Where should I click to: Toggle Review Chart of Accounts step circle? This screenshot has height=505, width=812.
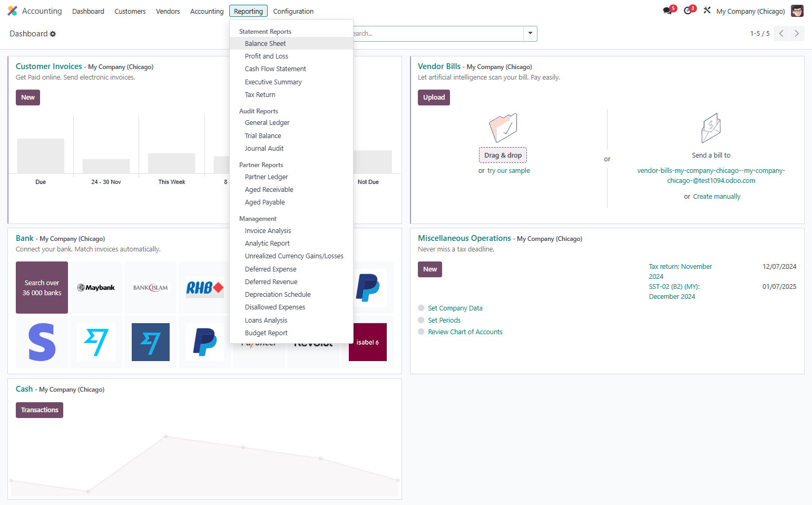[x=421, y=332]
